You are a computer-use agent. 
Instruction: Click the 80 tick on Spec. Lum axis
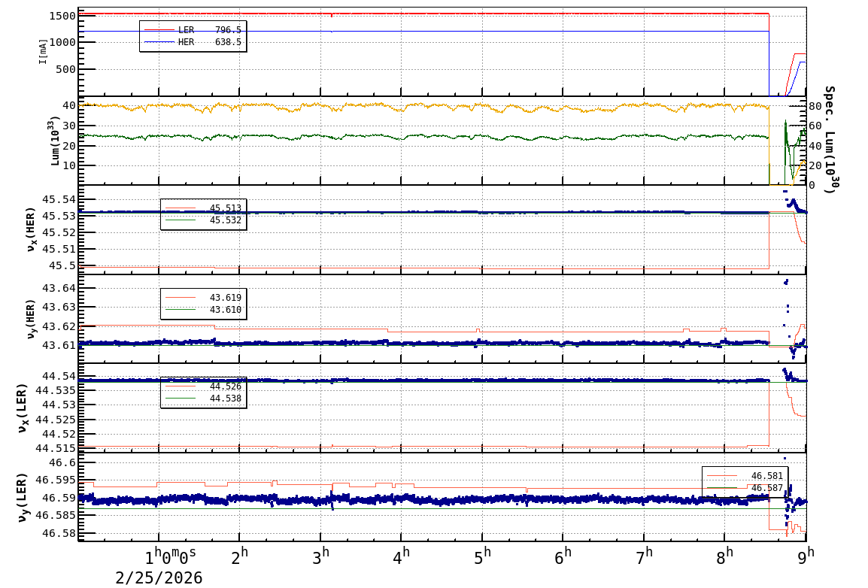[x=815, y=106]
